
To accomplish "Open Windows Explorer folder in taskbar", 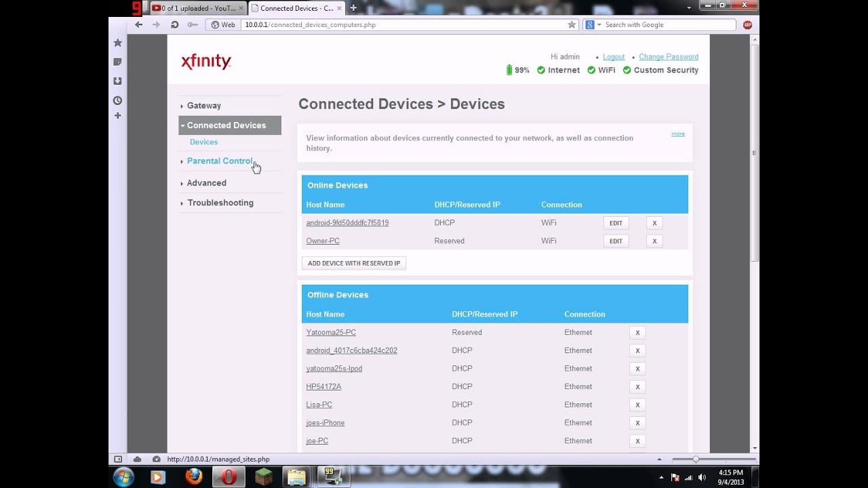I will click(x=297, y=477).
